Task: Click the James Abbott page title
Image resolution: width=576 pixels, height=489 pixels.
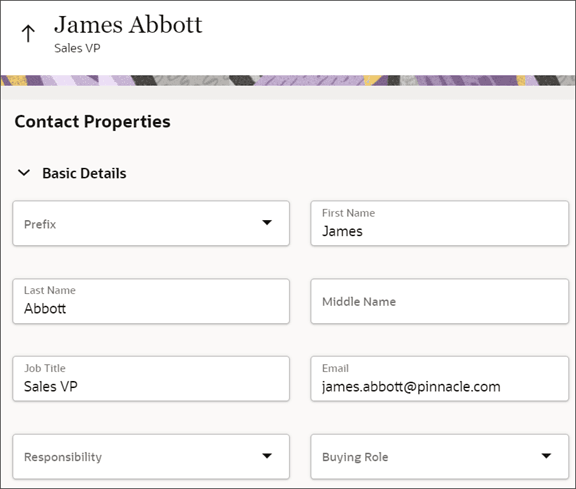Action: (x=128, y=25)
